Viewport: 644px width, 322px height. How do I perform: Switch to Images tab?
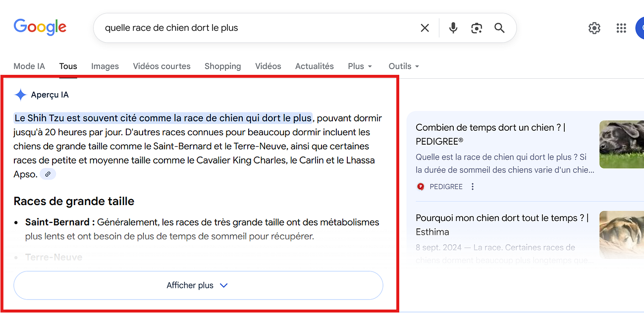click(x=105, y=66)
